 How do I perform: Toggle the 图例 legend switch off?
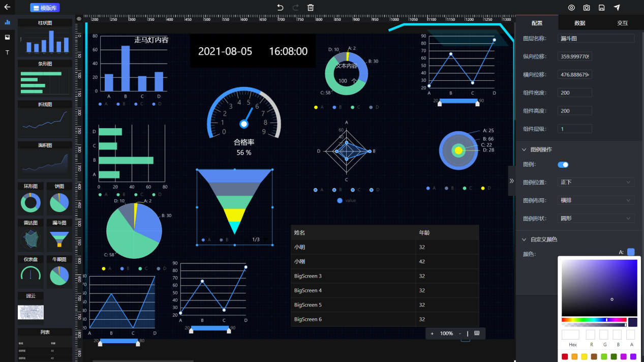pos(563,165)
